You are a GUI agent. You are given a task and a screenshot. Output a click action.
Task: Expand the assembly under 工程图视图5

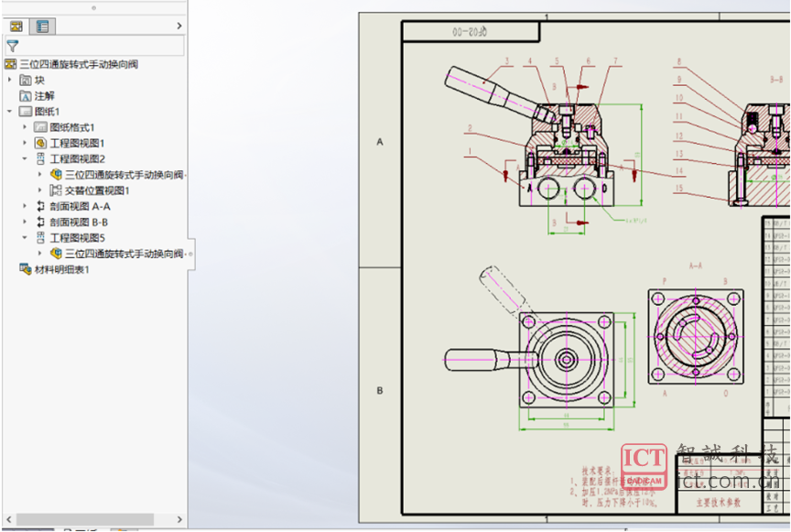[x=40, y=254]
